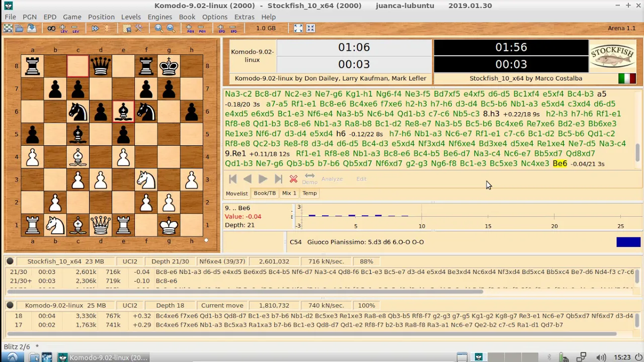Viewport: 644px width, 362px height.
Task: Click the network icon in system tray
Action: click(x=582, y=357)
